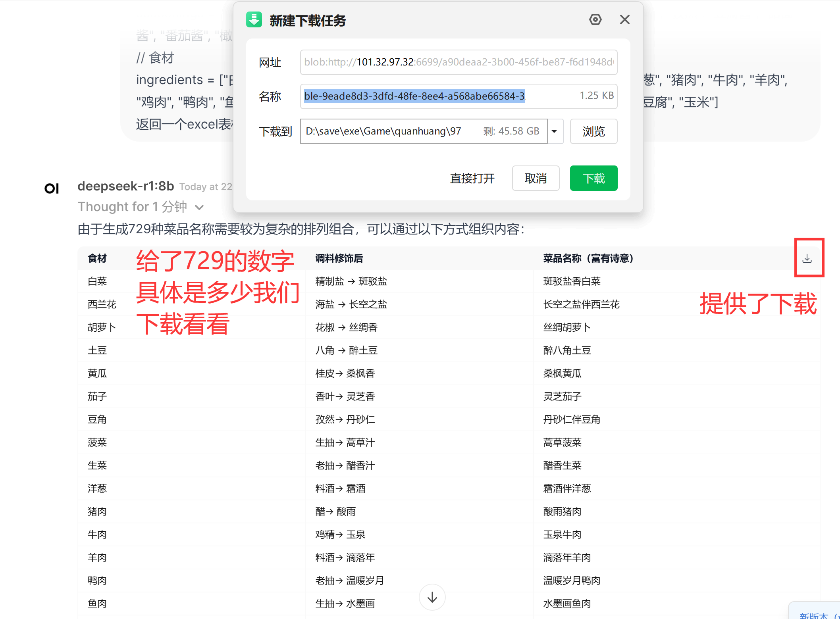This screenshot has height=619, width=840.
Task: Click the 下载到 save path field
Action: pyautogui.click(x=423, y=131)
